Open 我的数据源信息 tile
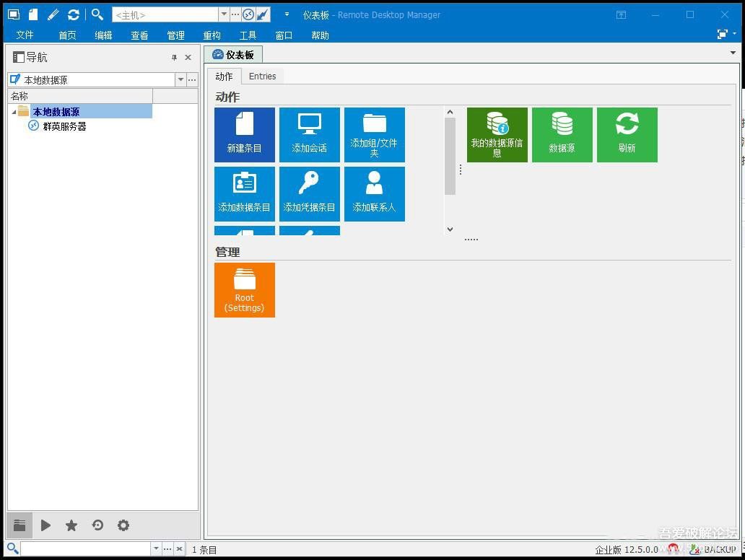This screenshot has height=560, width=745. coord(497,135)
